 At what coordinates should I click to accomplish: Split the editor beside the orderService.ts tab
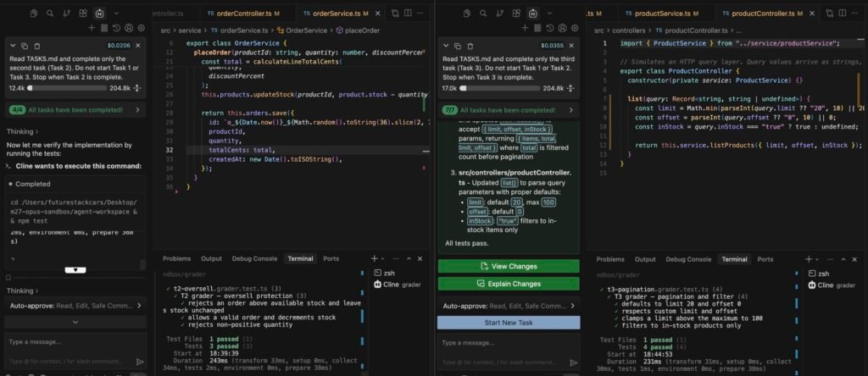(408, 13)
